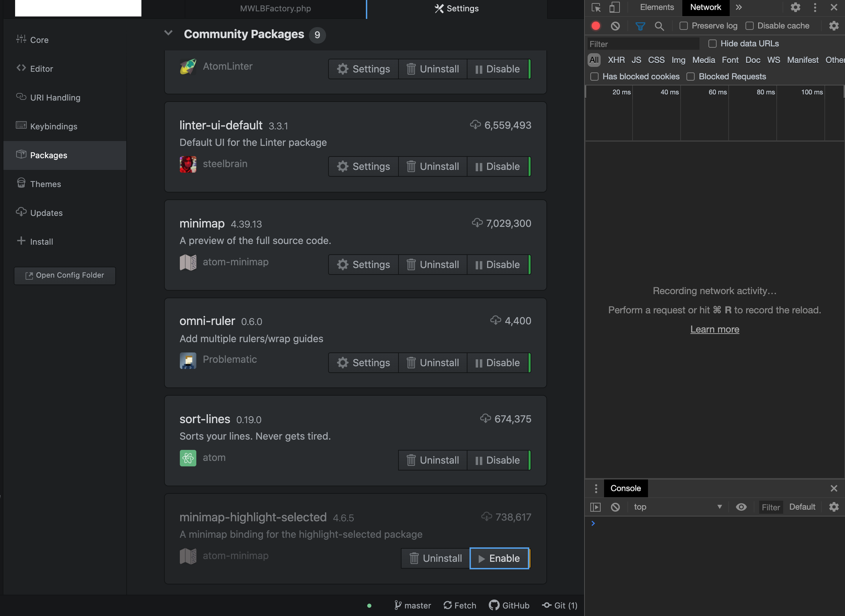Expand hidden DevTools panels with chevron arrows
845x616 pixels.
click(739, 7)
